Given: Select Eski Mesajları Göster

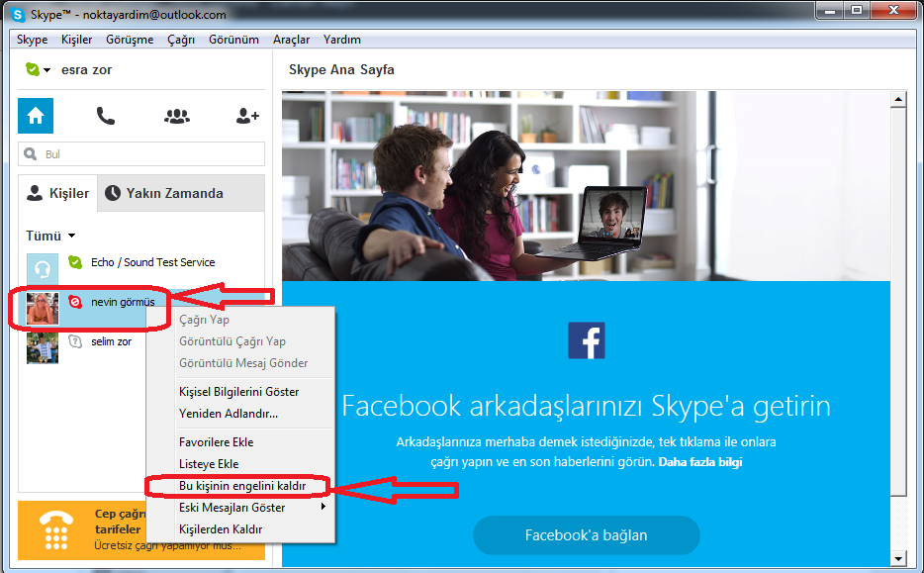Looking at the screenshot, I should 232,508.
